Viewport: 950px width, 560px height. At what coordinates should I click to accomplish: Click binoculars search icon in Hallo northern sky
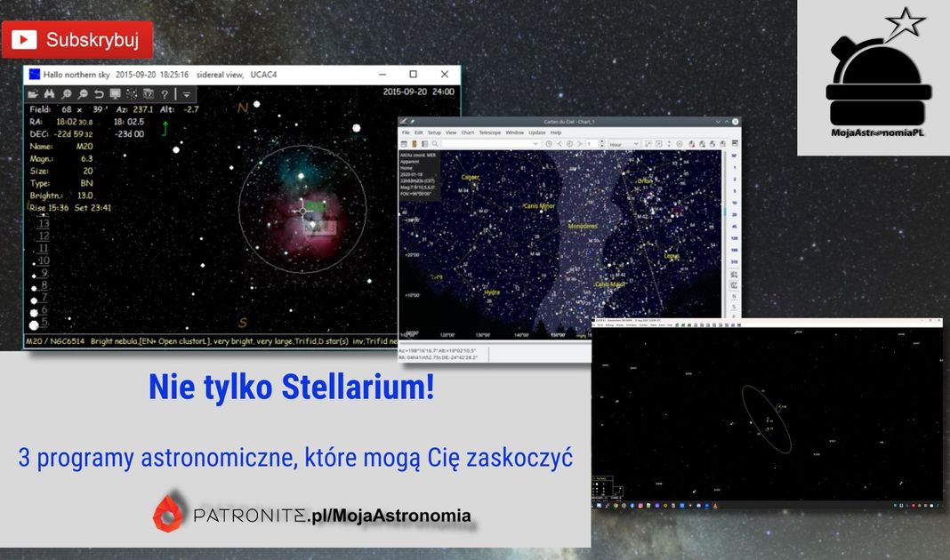coord(49,94)
